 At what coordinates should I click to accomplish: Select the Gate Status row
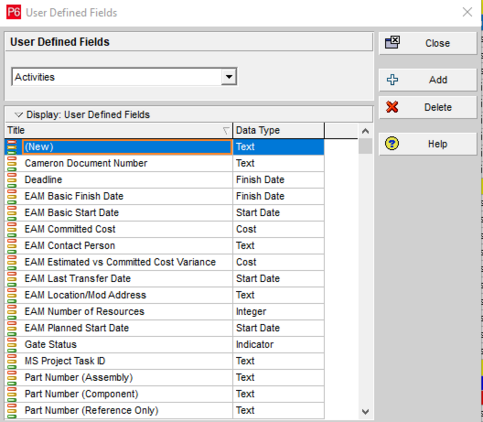pos(165,345)
